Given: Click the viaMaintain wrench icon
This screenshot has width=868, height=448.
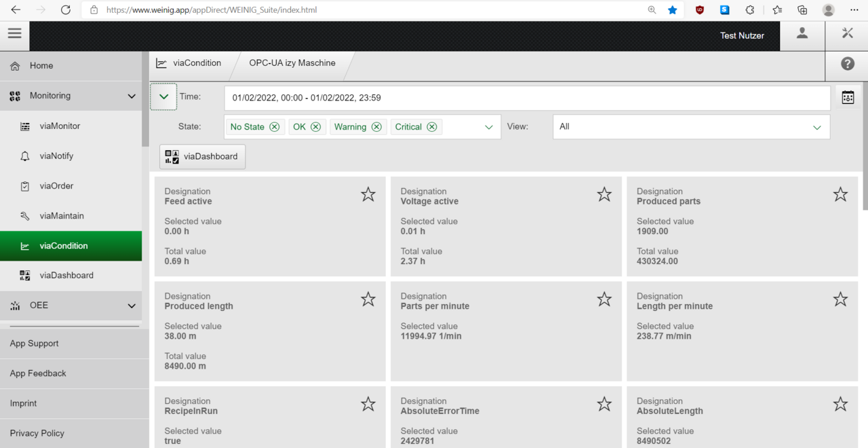Looking at the screenshot, I should click(x=25, y=216).
